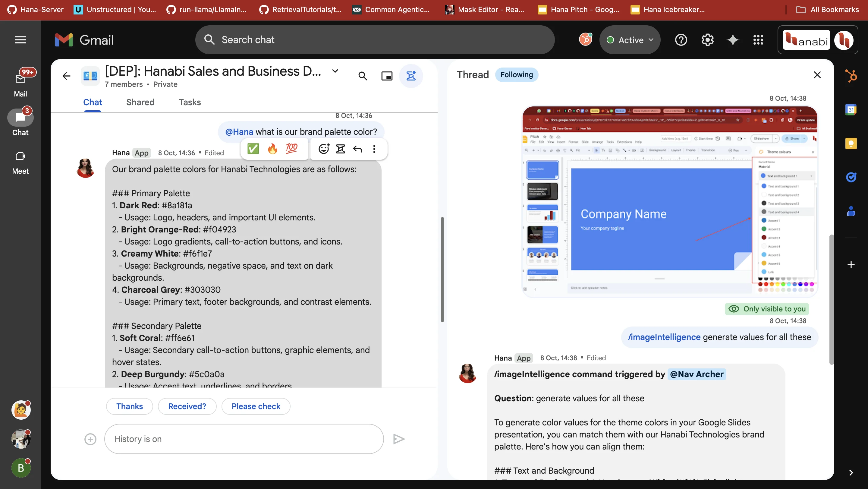Viewport: 868px width, 489px height.
Task: Open the search messages icon
Action: tap(362, 76)
